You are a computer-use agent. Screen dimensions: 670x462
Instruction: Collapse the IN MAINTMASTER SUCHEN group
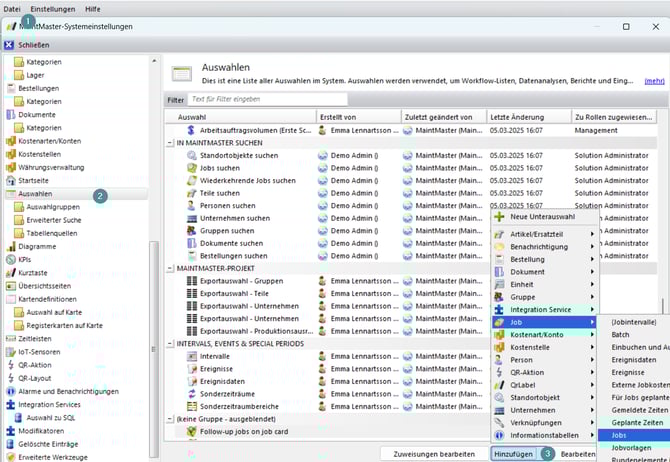[170, 143]
